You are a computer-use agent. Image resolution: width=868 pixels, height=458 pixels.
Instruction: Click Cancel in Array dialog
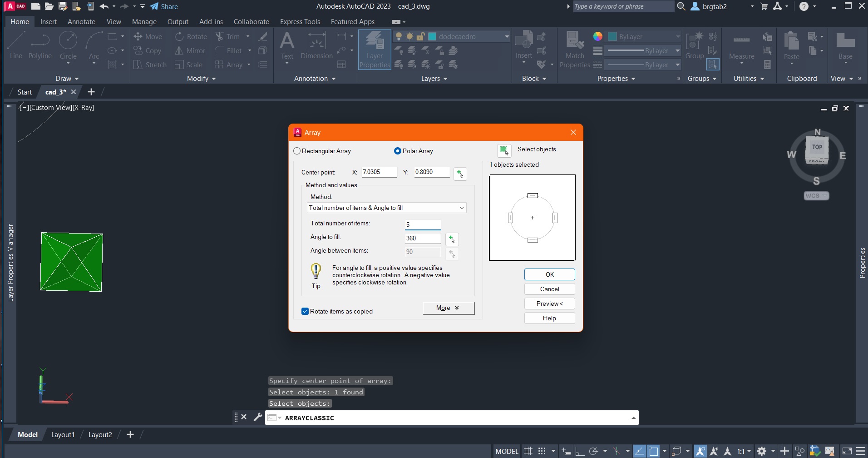[x=549, y=289]
